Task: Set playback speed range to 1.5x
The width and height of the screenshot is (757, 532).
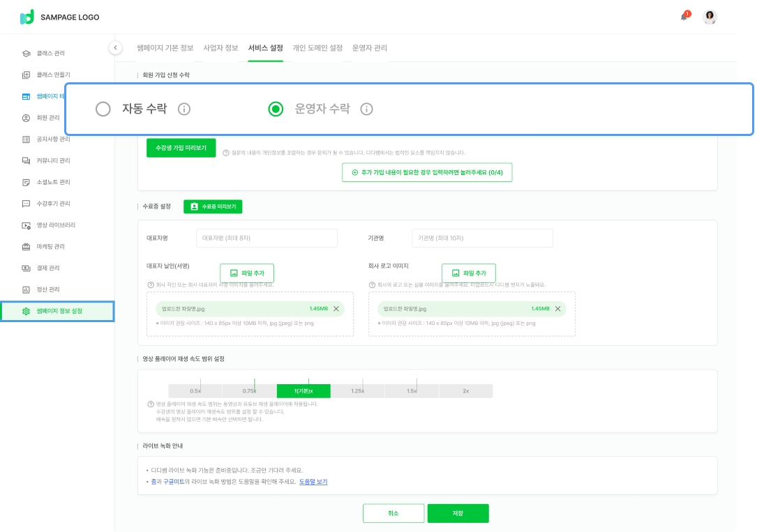Action: point(412,391)
